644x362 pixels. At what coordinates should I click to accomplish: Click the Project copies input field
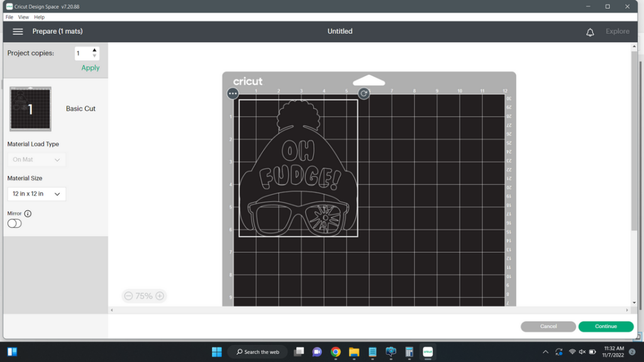coord(83,53)
